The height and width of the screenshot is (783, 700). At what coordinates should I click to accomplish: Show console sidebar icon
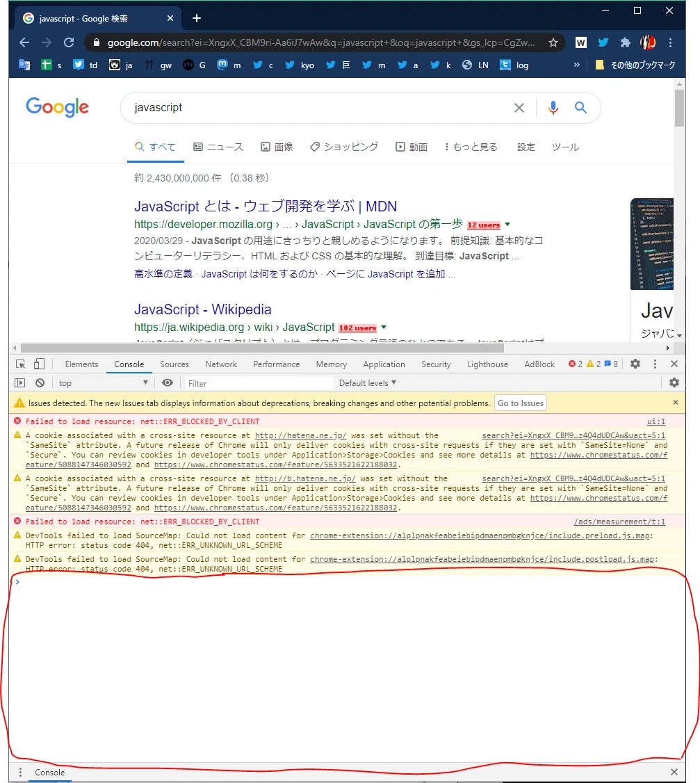click(19, 383)
